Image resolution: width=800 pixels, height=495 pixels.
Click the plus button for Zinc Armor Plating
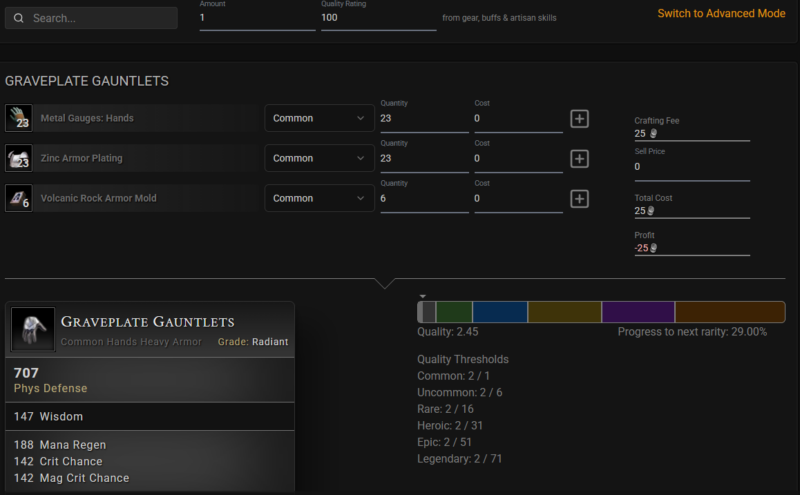[x=579, y=159]
